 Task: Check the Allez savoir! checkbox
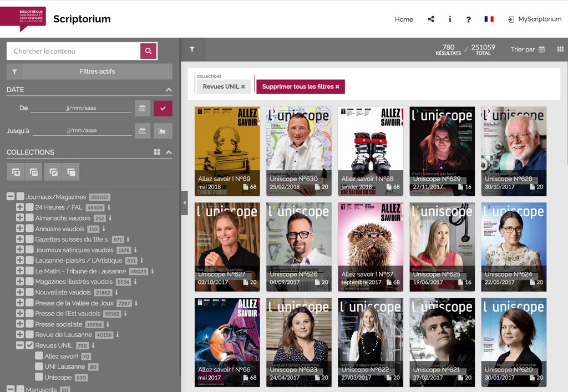tap(39, 356)
